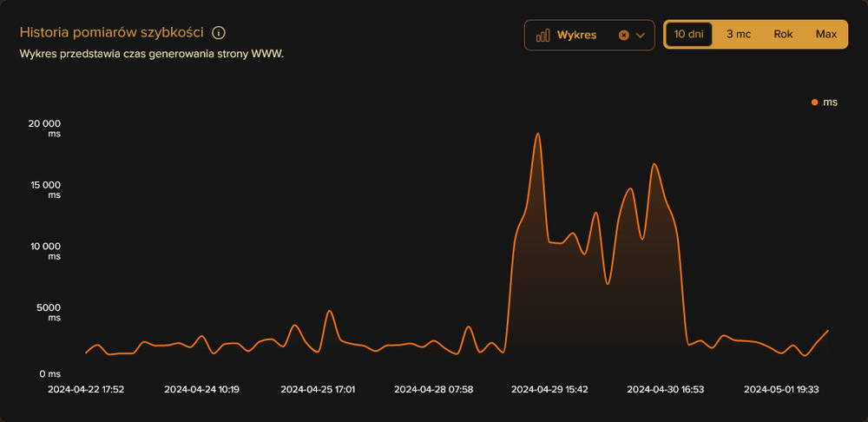This screenshot has height=422, width=868.
Task: Click the orange ms legend dot
Action: click(x=814, y=102)
